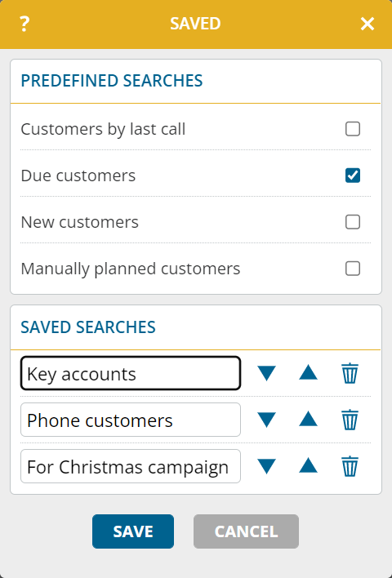Viewport: 392px width, 578px height.
Task: Close the Saved dialog with X
Action: click(x=367, y=24)
